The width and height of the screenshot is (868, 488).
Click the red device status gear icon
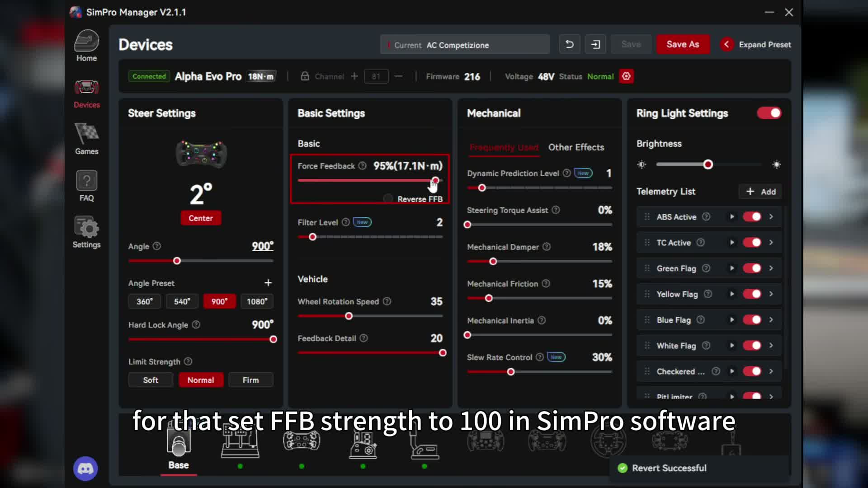click(x=626, y=76)
